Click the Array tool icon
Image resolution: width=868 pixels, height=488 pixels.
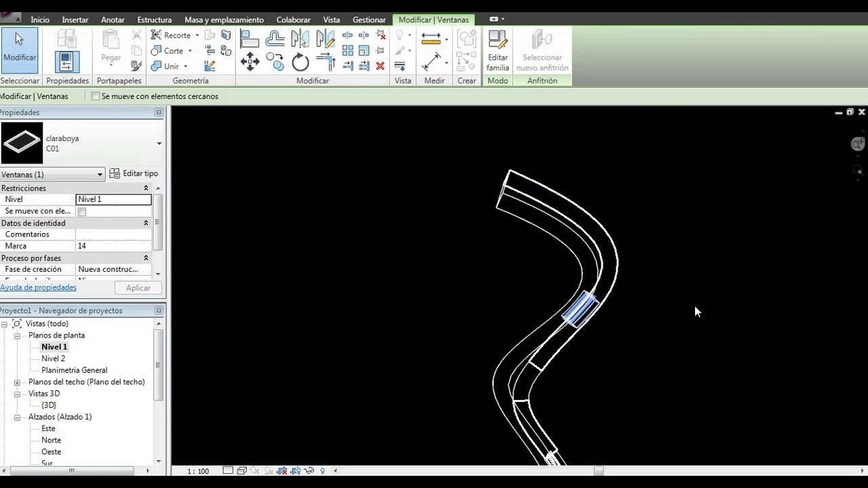point(348,50)
